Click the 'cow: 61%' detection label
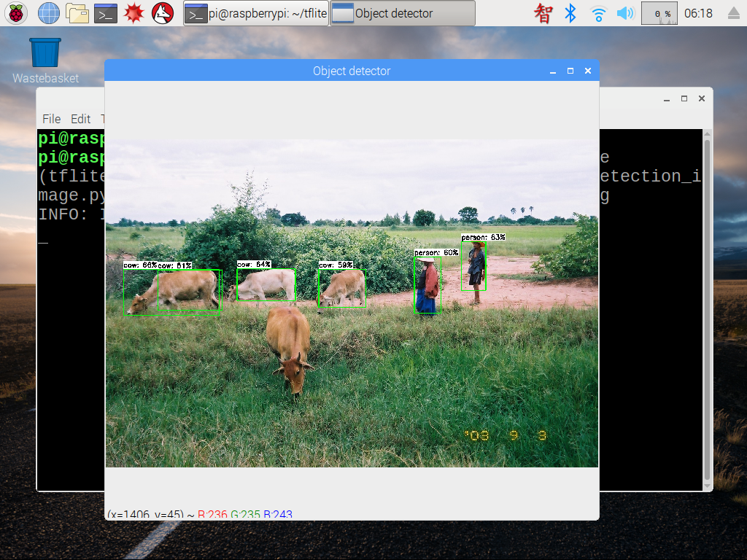Image resolution: width=747 pixels, height=560 pixels. pos(175,265)
